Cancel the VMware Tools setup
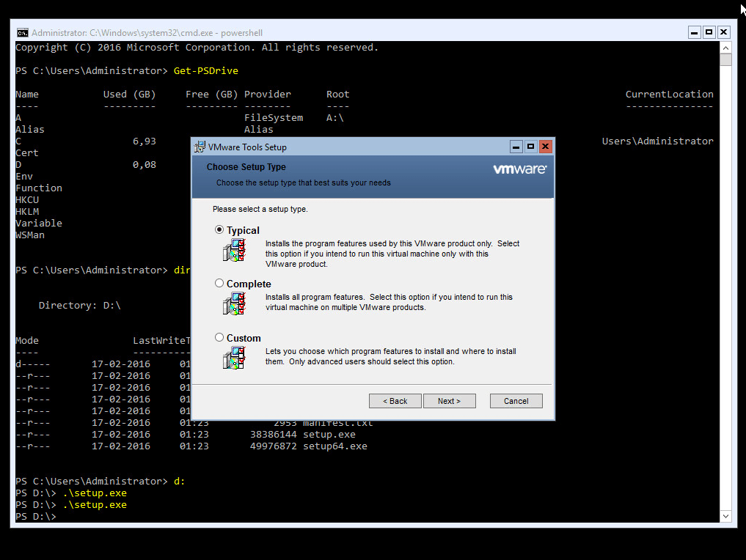 (516, 401)
